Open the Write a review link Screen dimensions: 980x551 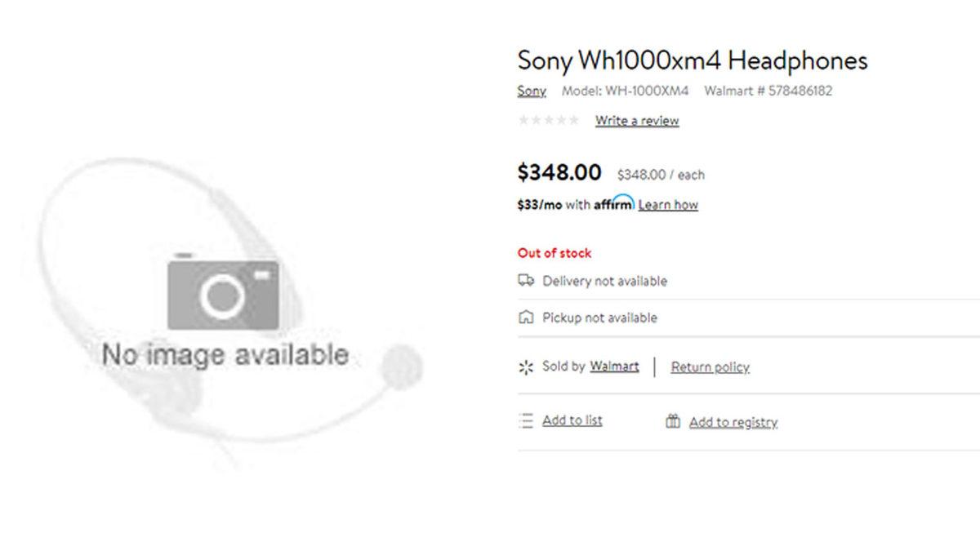(x=636, y=120)
